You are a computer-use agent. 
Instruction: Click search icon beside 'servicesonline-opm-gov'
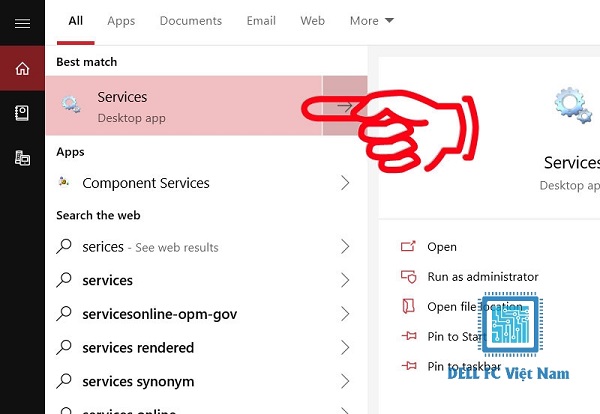click(64, 314)
